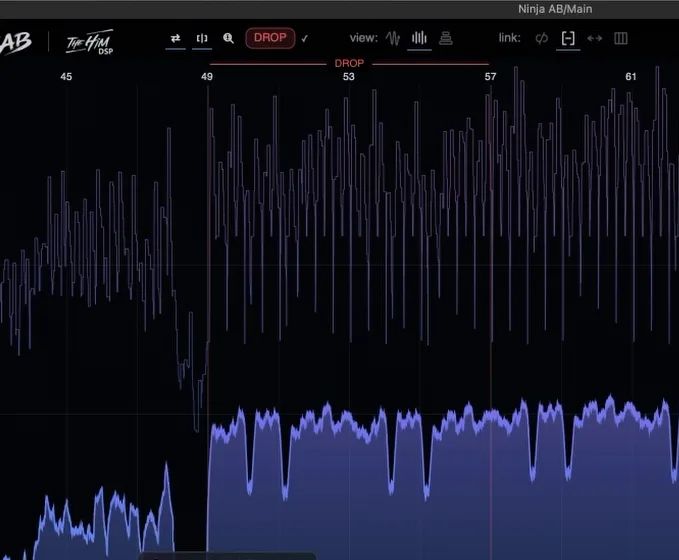Select the vertical bars view icon
Viewport: 679px width, 560px height.
[x=419, y=38]
